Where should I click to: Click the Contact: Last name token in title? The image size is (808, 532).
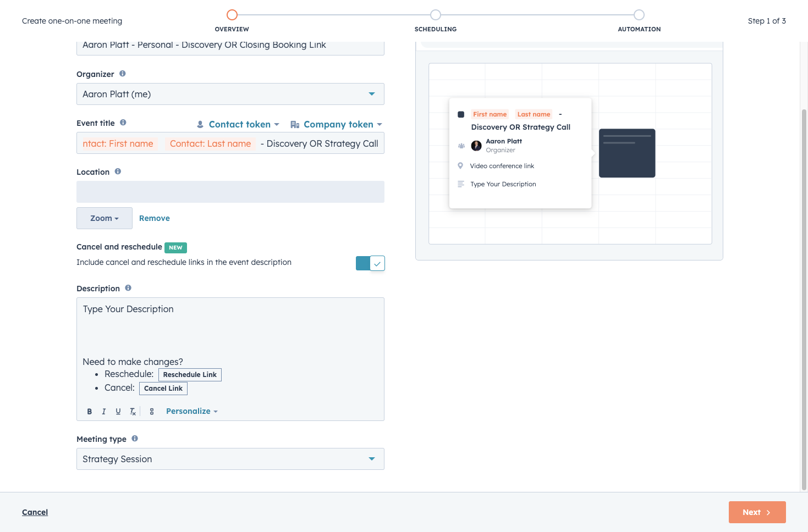pos(210,143)
